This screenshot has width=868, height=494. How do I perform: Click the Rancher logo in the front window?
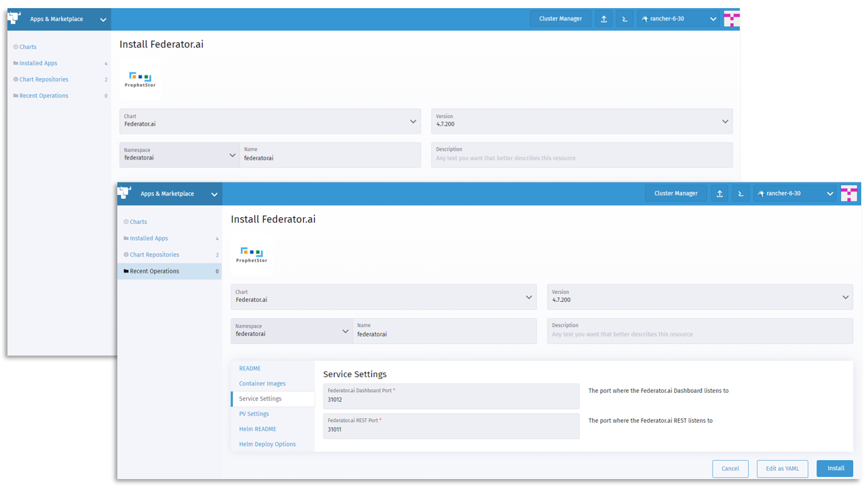[125, 193]
